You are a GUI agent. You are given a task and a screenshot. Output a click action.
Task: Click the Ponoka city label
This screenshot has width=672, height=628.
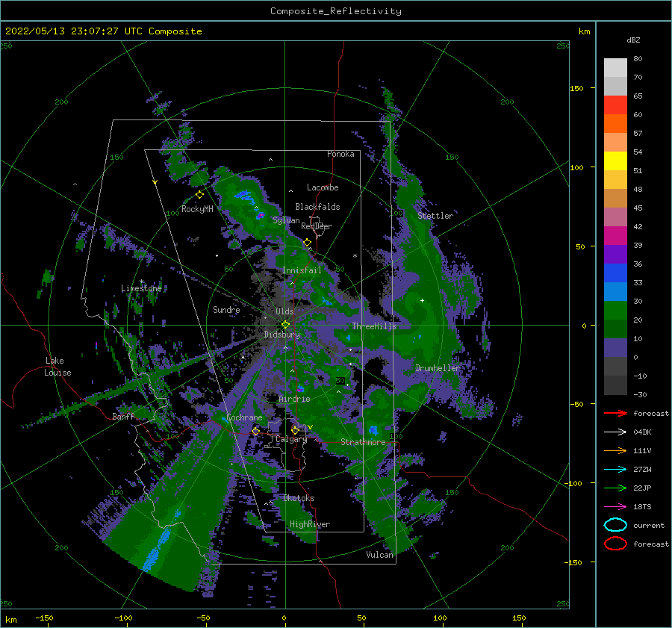pyautogui.click(x=340, y=154)
